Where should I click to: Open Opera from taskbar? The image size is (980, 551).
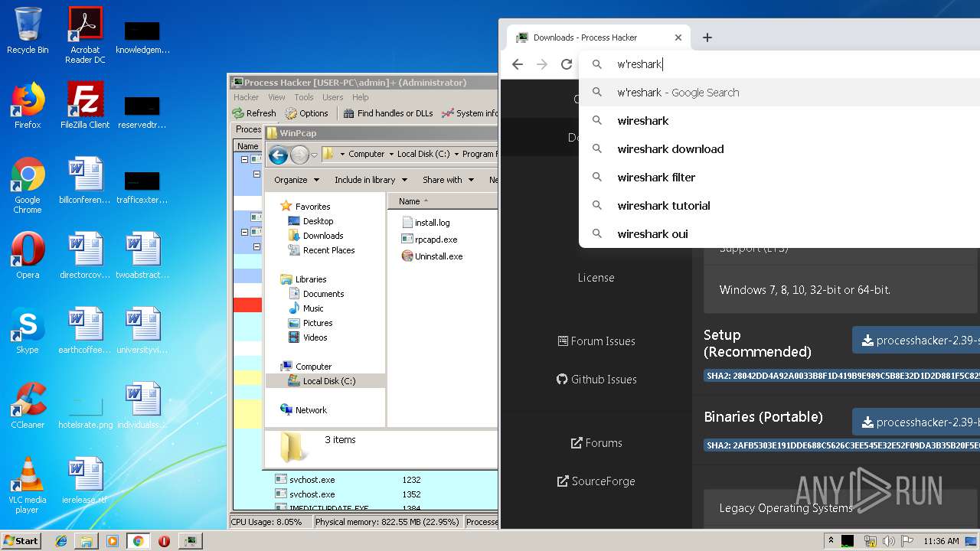164,541
